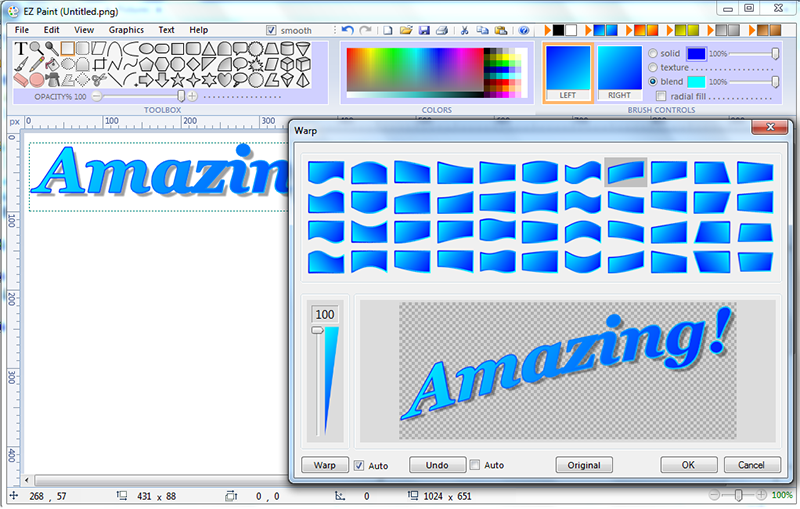This screenshot has width=800, height=509.
Task: Open the Help menu
Action: (x=198, y=30)
